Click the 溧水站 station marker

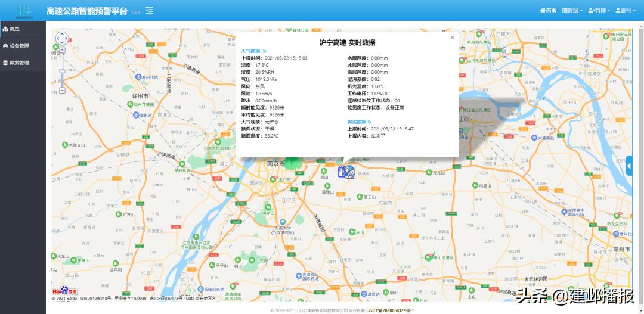click(364, 294)
